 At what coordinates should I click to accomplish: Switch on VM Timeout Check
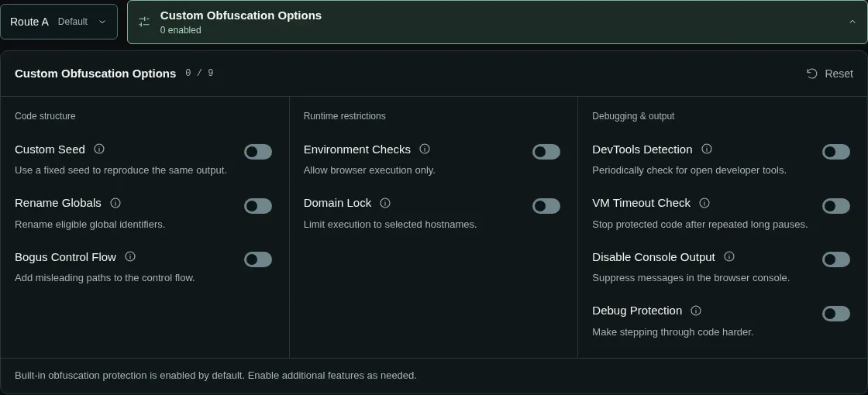tap(836, 206)
